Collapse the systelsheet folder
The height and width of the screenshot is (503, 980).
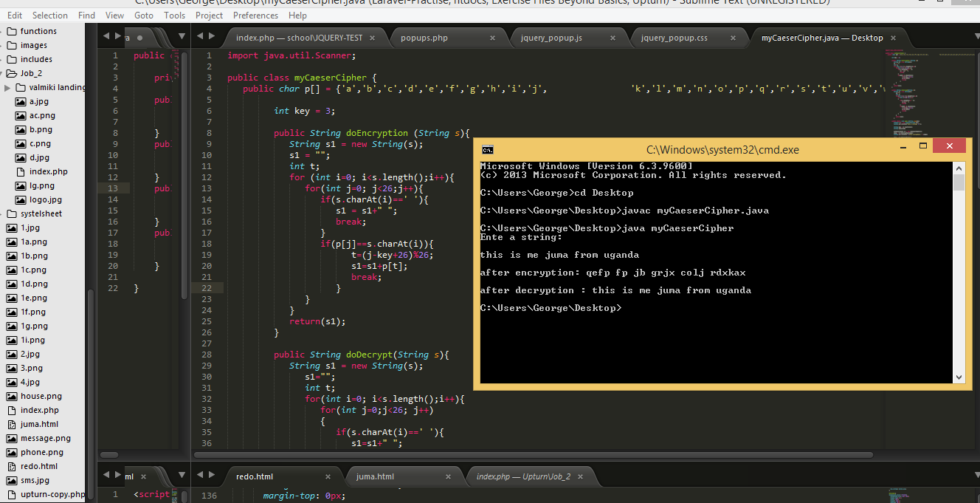click(3, 213)
